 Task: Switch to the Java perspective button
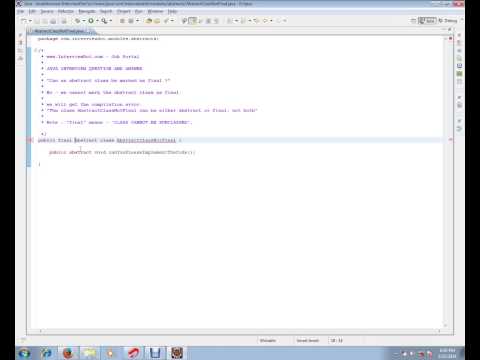(x=427, y=21)
